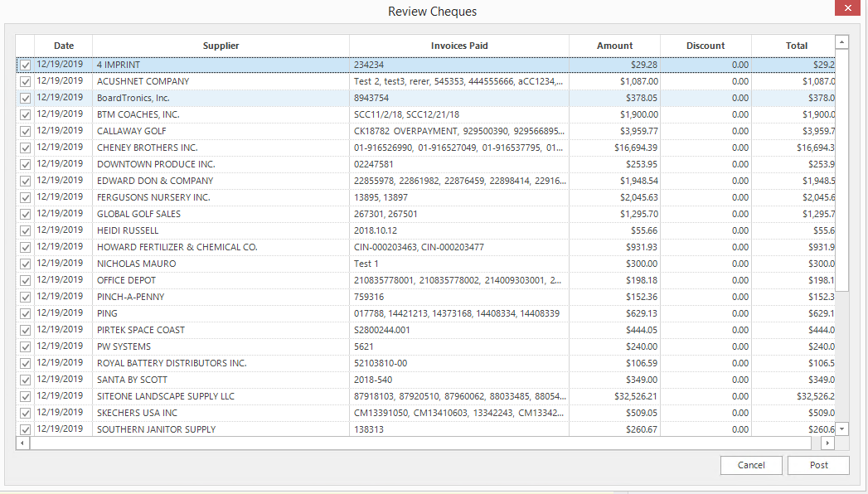
Task: Sort by the Supplier column header
Action: [221, 46]
